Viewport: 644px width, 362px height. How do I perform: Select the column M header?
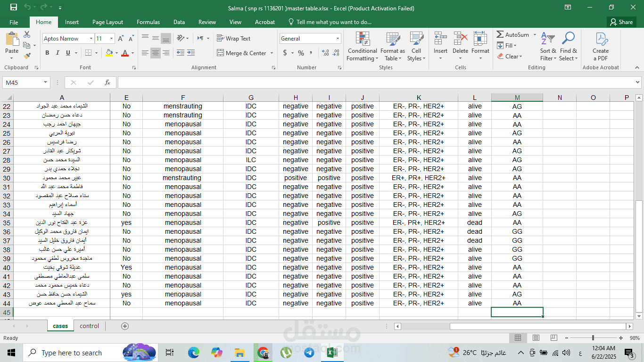click(517, 98)
